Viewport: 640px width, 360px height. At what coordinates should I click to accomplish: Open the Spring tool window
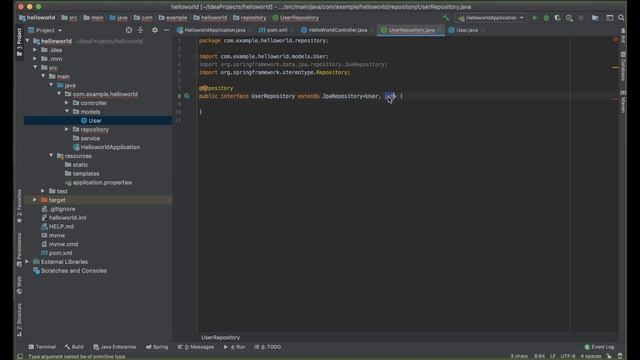coord(157,347)
